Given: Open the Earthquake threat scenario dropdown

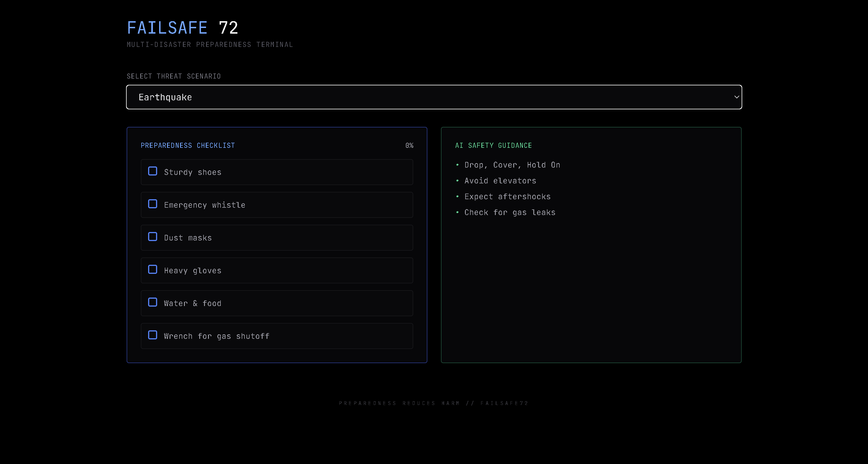Looking at the screenshot, I should [434, 97].
